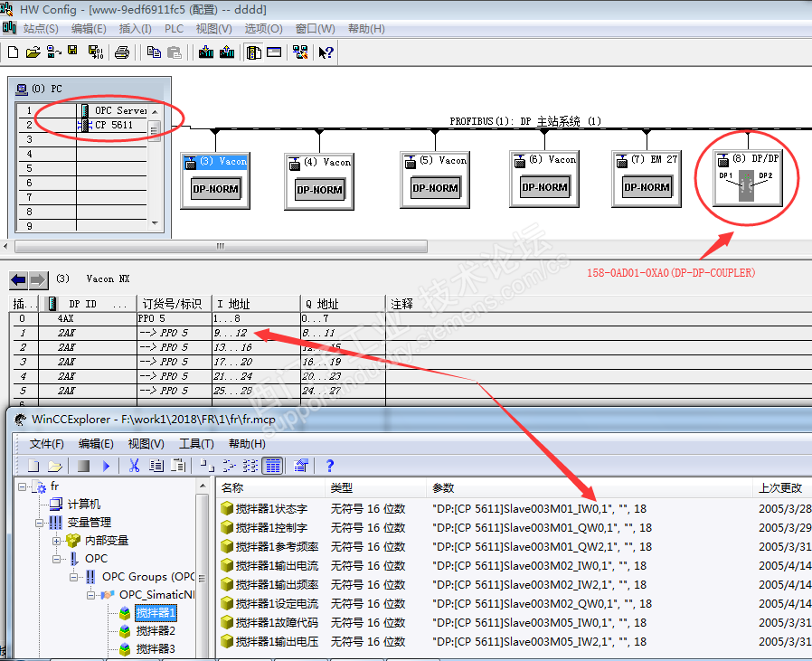
Task: Select CP 5611 row in PC rack
Action: (83, 125)
